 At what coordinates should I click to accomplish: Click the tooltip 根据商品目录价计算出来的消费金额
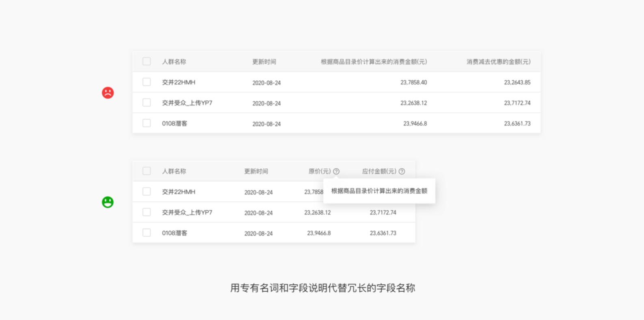point(379,191)
